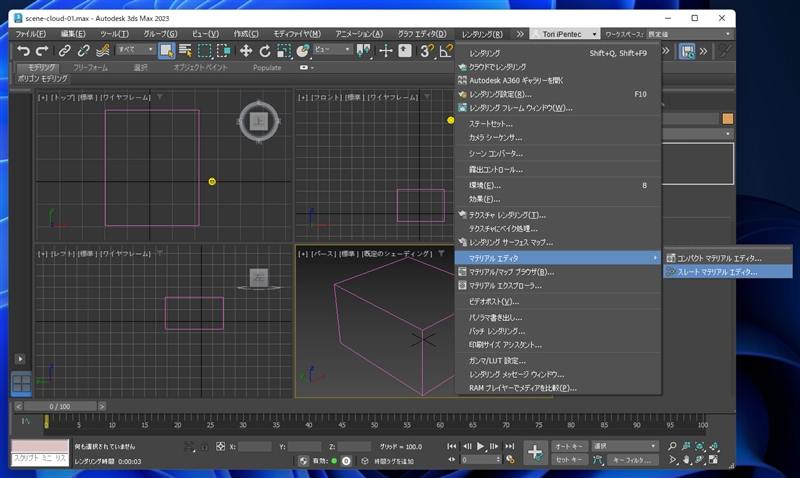800x478 pixels.
Task: Open Tori iPentec account dropdown
Action: pos(565,34)
